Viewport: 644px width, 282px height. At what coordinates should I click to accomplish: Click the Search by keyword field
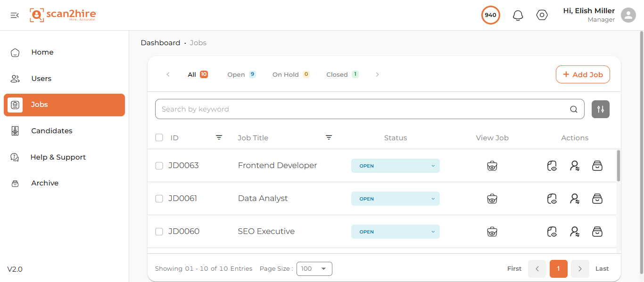point(370,109)
